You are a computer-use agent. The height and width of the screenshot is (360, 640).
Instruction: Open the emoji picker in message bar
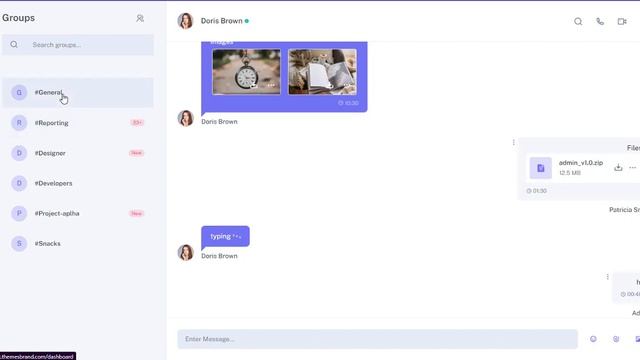(x=593, y=339)
